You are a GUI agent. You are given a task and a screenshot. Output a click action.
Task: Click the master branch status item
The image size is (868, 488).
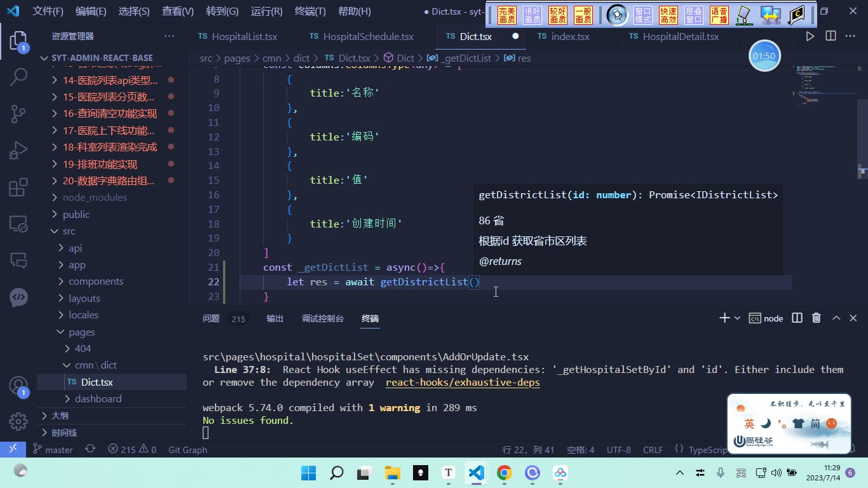tap(53, 449)
